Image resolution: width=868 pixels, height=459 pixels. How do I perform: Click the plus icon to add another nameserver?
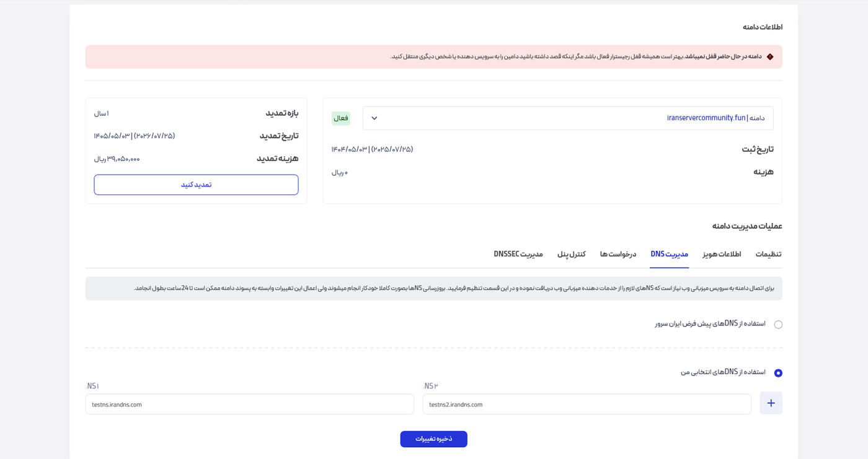[x=771, y=403]
